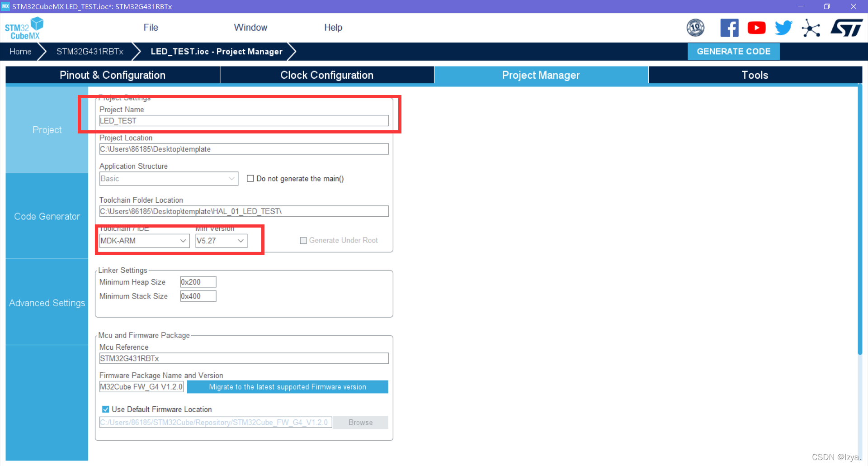Click the ST logo icon
This screenshot has width=868, height=466.
(846, 28)
